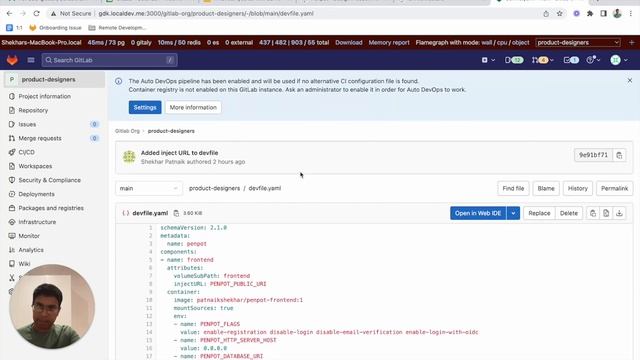The width and height of the screenshot is (640, 360).
Task: Click Memory report in performance bar
Action: point(389,42)
